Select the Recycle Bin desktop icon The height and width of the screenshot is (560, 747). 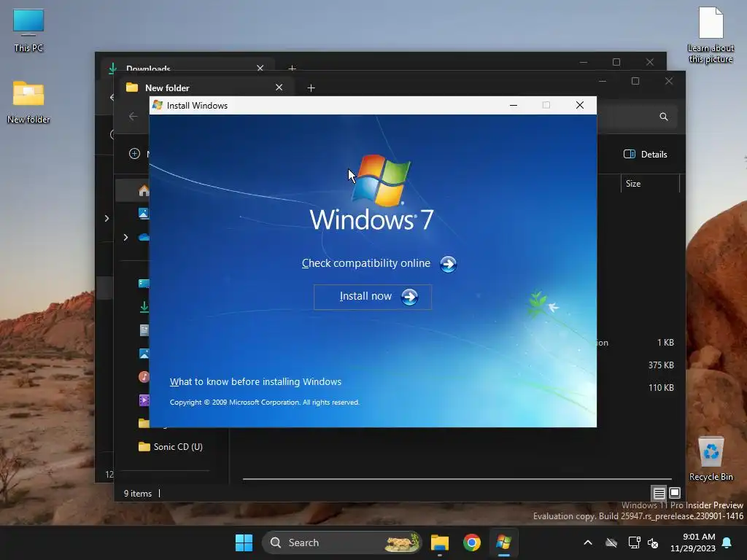pos(711,458)
